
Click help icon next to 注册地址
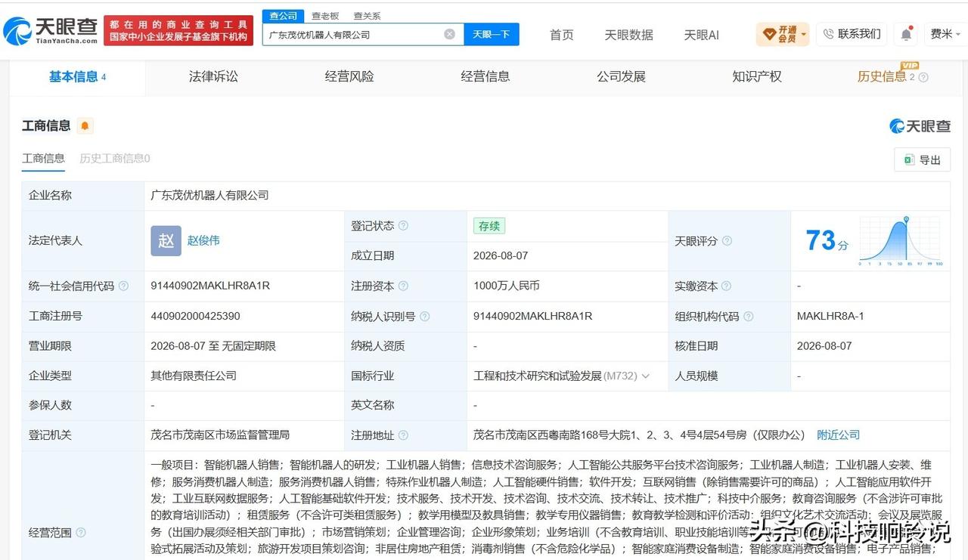(403, 435)
